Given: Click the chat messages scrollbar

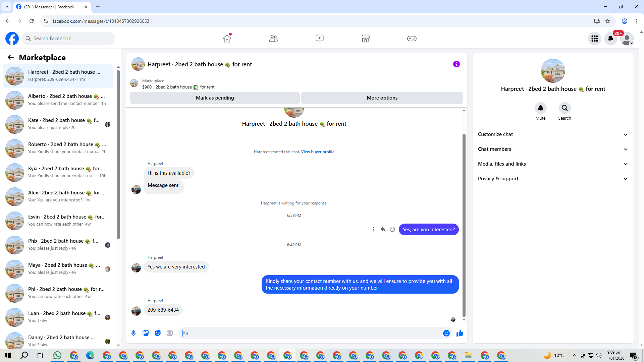Looking at the screenshot, I should point(464,225).
